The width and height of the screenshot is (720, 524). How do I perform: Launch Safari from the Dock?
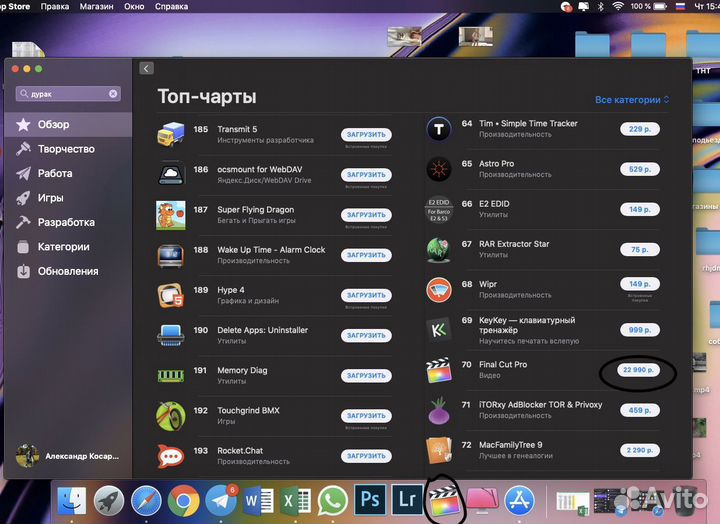146,501
